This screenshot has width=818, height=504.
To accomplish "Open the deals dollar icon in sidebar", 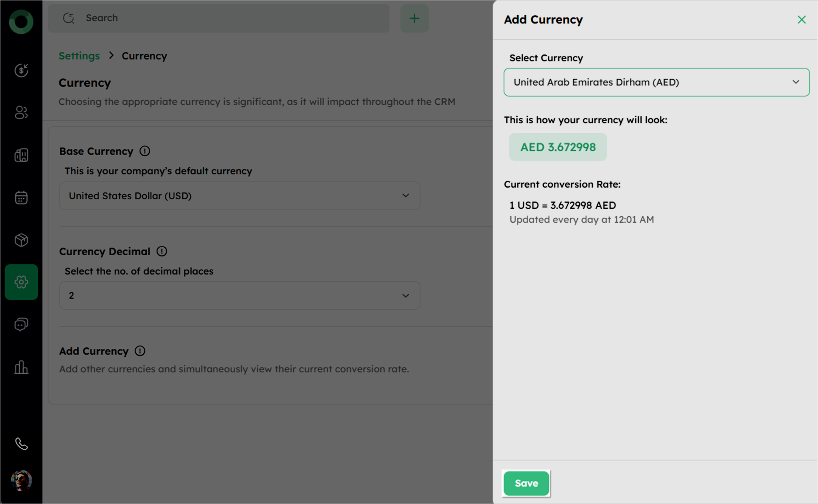I will (21, 70).
